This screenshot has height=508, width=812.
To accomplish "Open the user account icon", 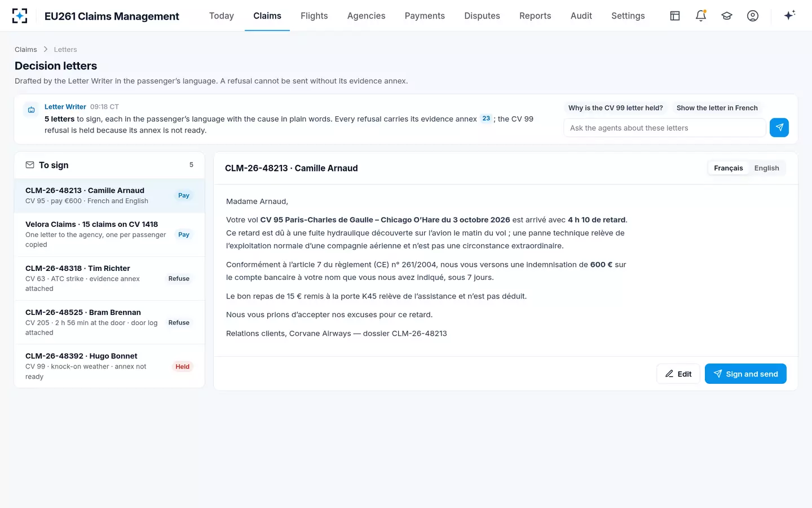I will click(x=753, y=16).
